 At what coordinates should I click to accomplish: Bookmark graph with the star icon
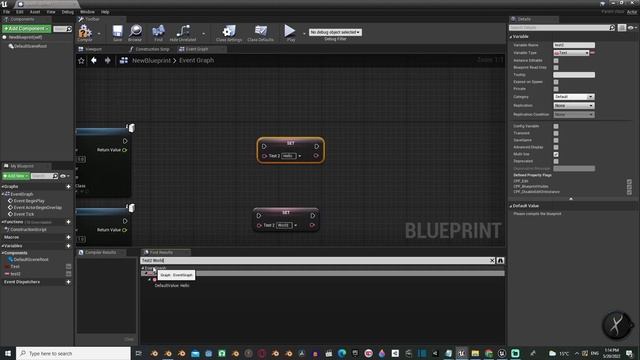(x=81, y=60)
